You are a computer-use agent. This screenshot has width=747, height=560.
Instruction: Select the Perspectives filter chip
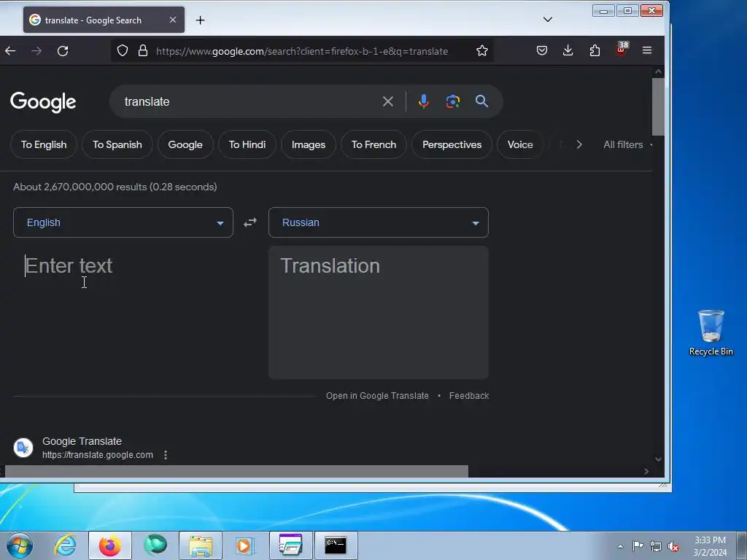coord(452,145)
